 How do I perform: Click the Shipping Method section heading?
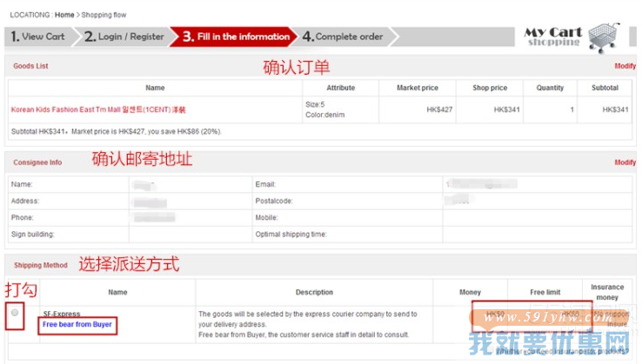tap(41, 266)
